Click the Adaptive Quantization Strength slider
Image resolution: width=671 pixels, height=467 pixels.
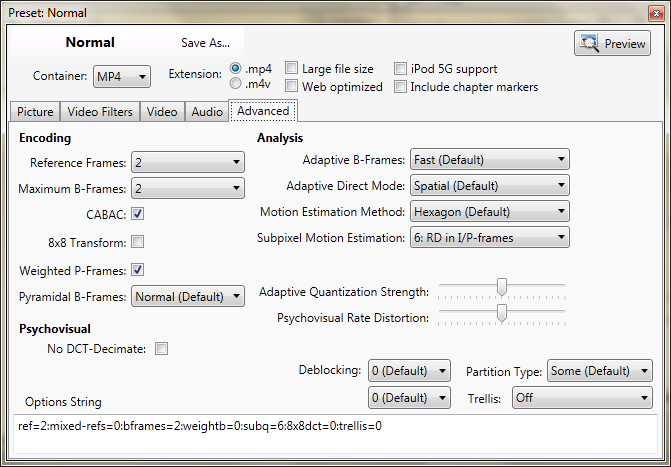[x=502, y=290]
